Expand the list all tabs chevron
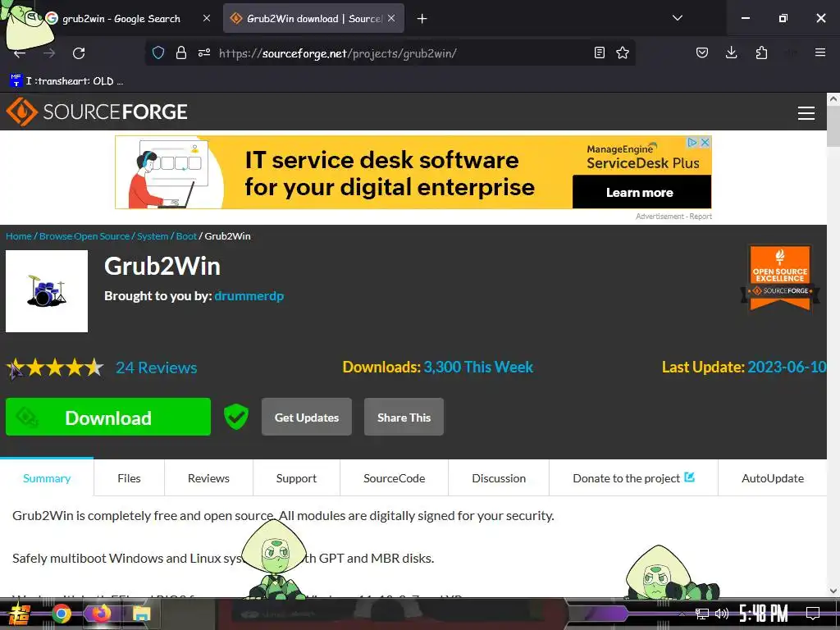Viewport: 840px width, 630px height. [x=677, y=18]
